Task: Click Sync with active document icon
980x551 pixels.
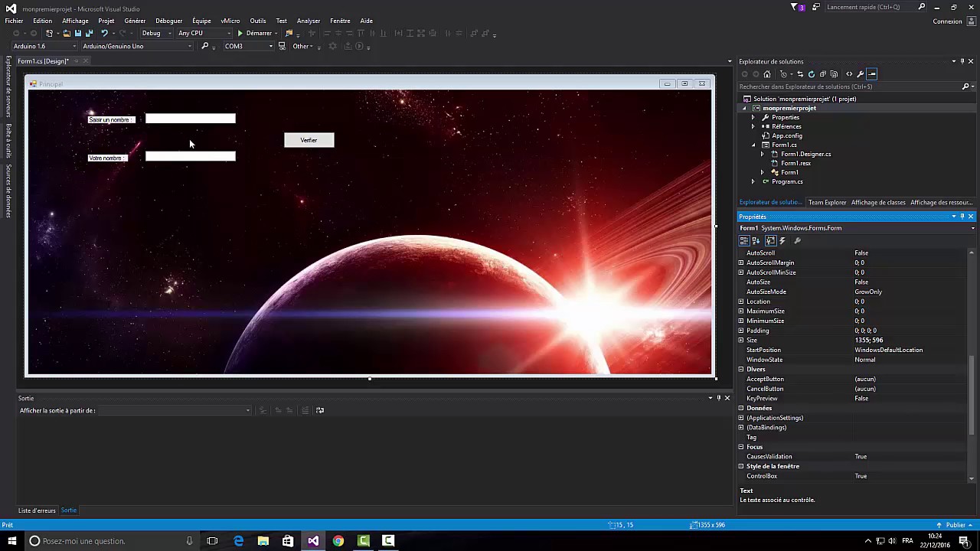Action: (800, 74)
